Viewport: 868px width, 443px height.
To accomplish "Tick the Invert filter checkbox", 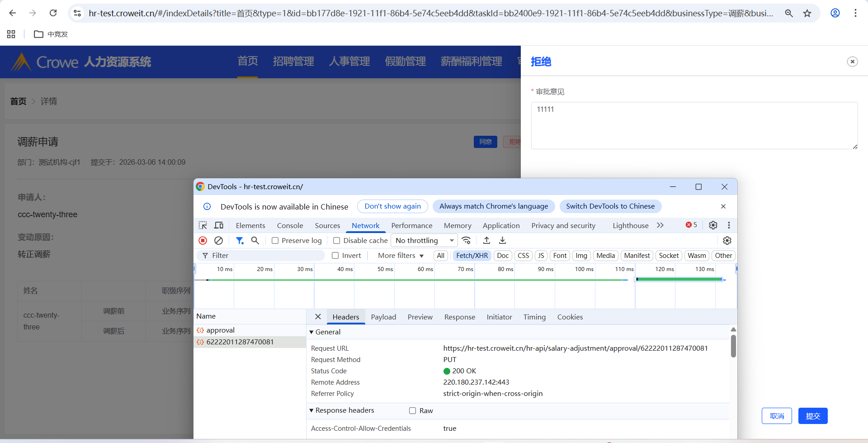I will tap(335, 256).
